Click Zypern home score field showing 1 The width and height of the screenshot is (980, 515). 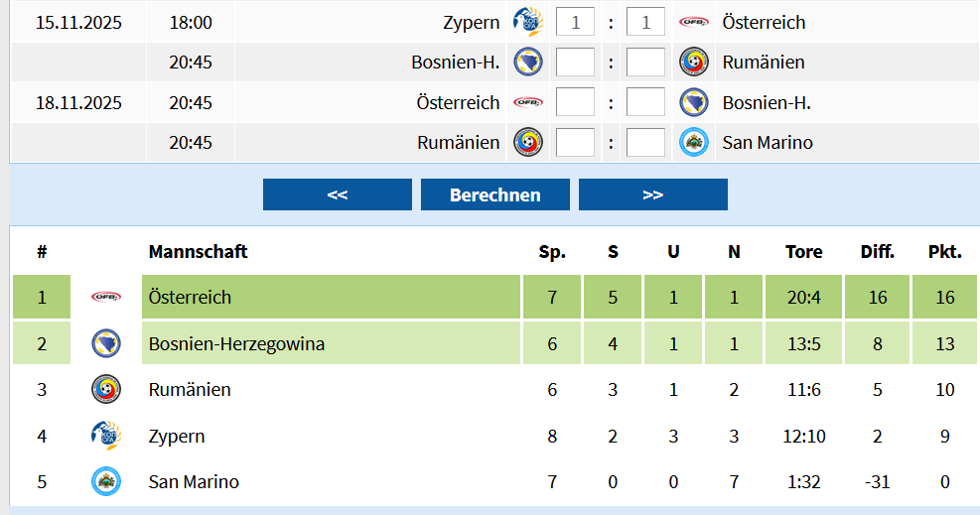tap(575, 22)
